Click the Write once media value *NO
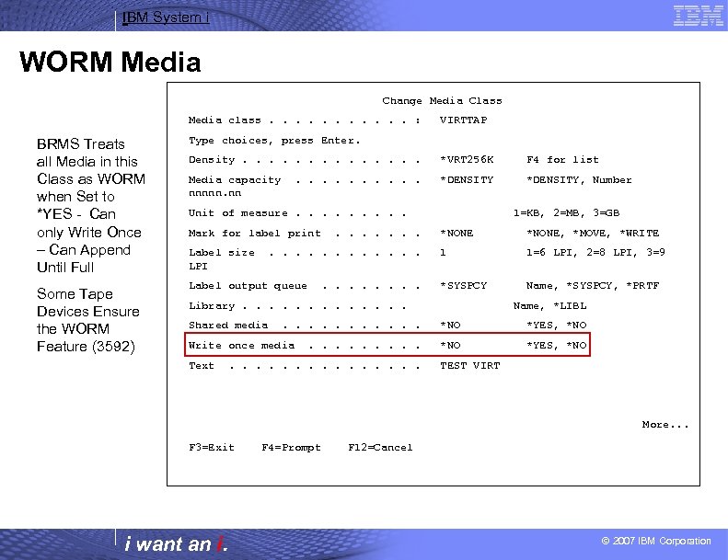728x560 pixels. (x=450, y=346)
